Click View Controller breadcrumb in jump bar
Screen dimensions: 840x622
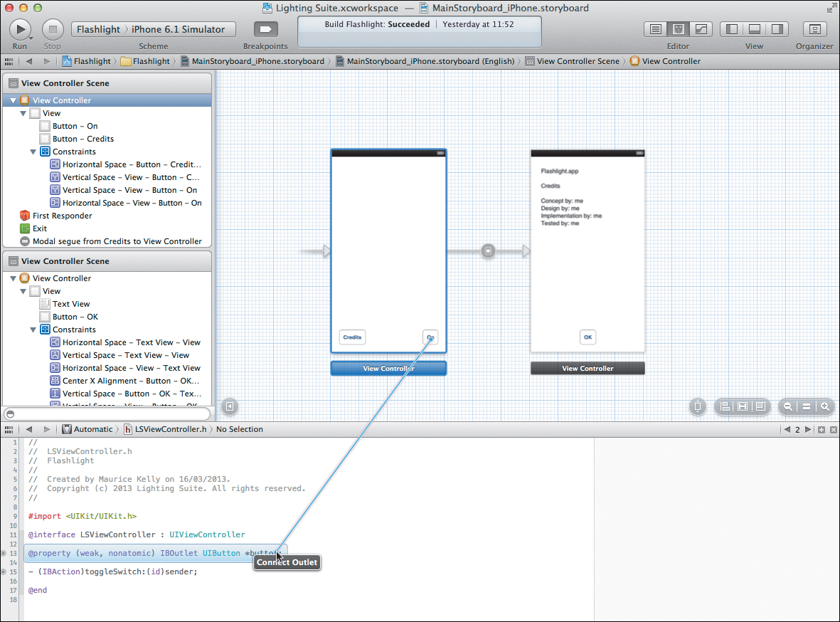pyautogui.click(x=665, y=61)
